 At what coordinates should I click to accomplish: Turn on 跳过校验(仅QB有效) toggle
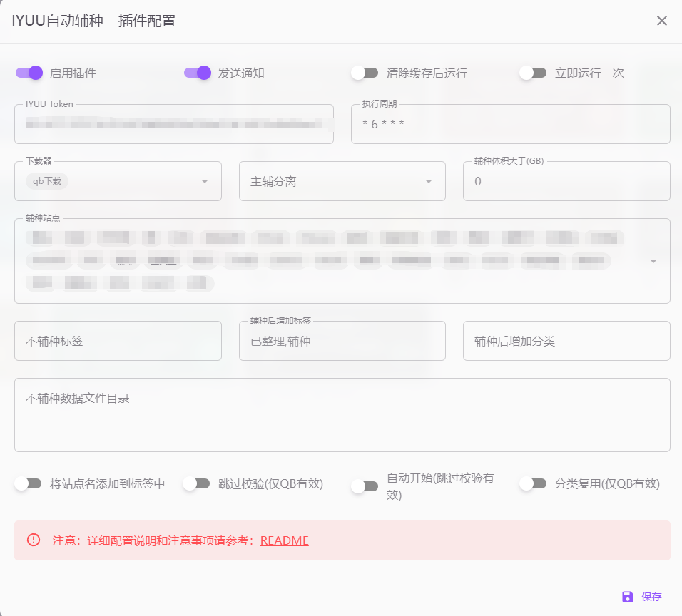[197, 483]
